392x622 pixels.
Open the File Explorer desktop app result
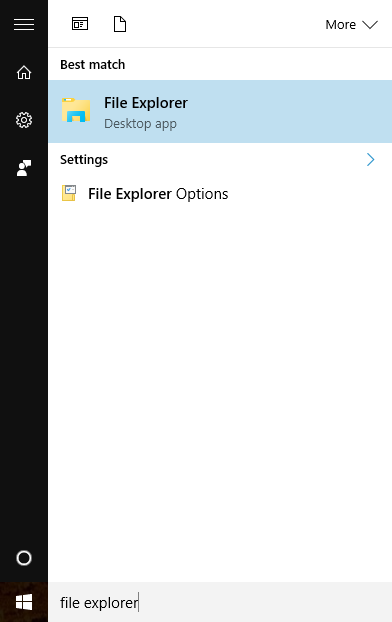tap(220, 111)
